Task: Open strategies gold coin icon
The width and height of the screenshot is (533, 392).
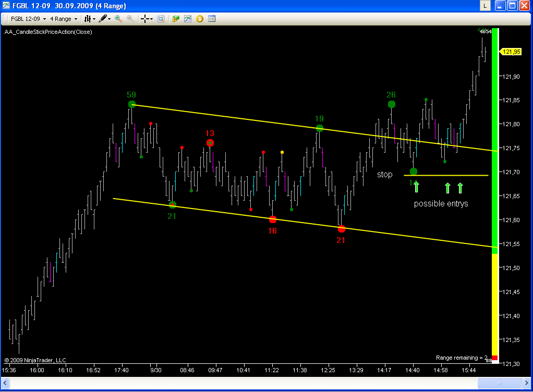Action: 200,19
